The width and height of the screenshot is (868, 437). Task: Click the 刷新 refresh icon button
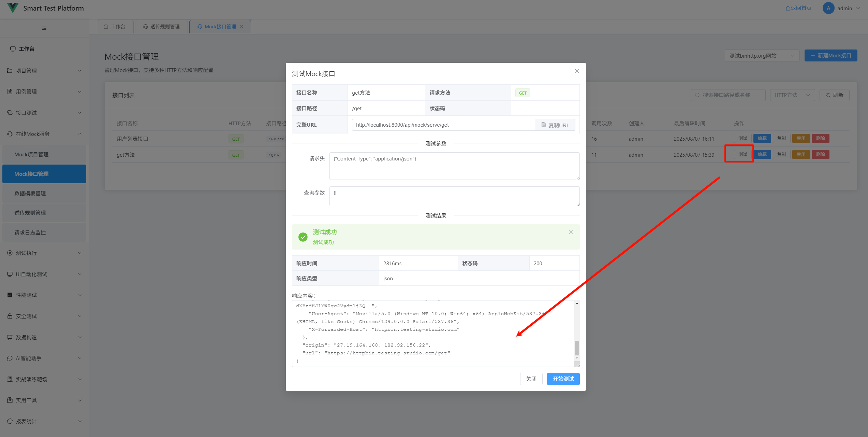click(x=834, y=95)
